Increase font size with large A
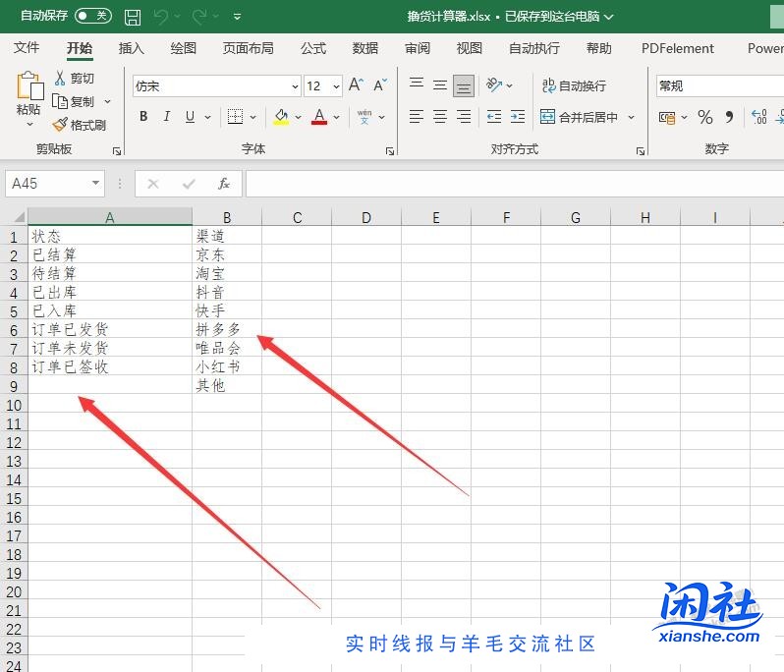 [x=356, y=85]
